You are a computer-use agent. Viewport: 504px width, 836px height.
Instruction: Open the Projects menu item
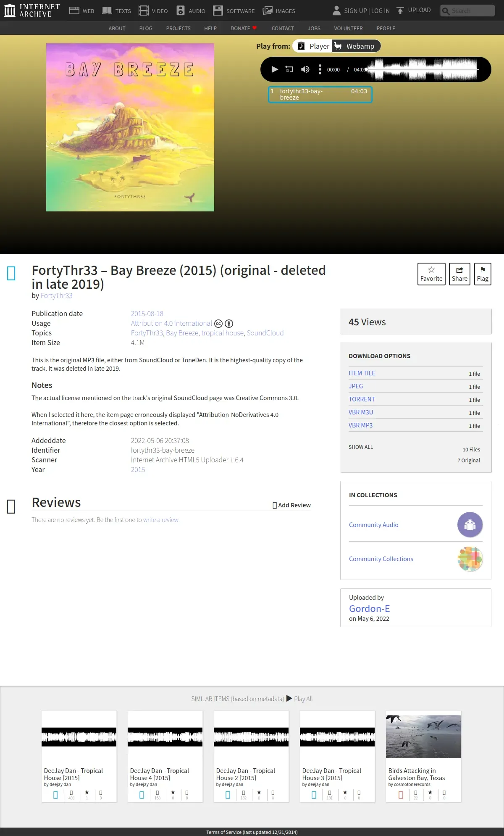178,28
